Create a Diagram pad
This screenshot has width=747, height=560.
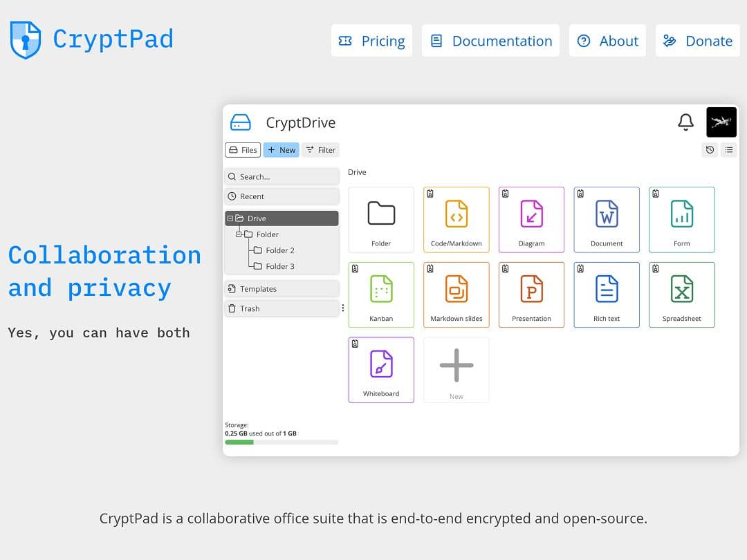tap(532, 220)
